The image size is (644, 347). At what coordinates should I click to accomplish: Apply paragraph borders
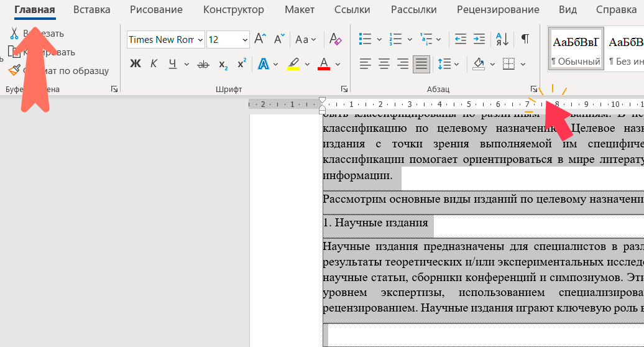click(x=508, y=63)
